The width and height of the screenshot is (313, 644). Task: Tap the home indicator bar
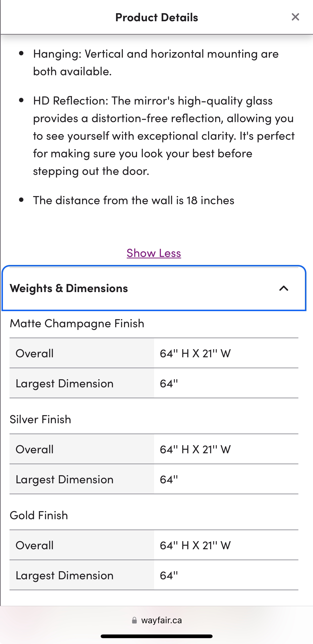pyautogui.click(x=156, y=636)
